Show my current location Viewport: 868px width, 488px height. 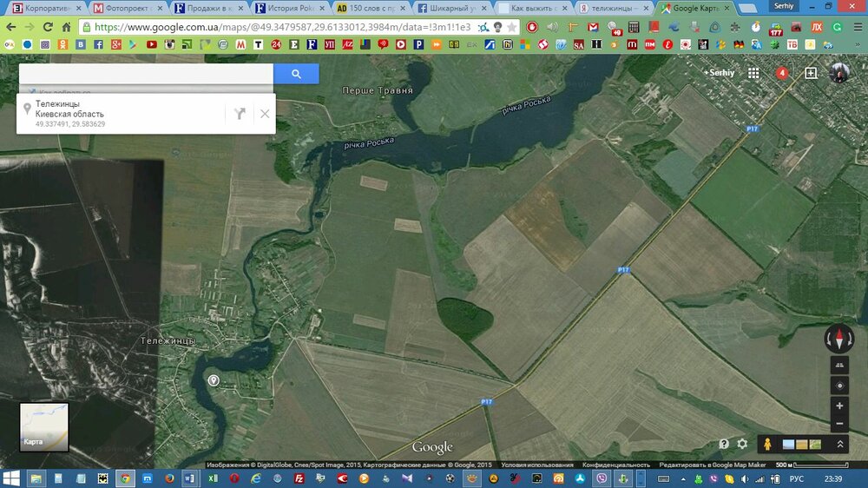pos(839,386)
